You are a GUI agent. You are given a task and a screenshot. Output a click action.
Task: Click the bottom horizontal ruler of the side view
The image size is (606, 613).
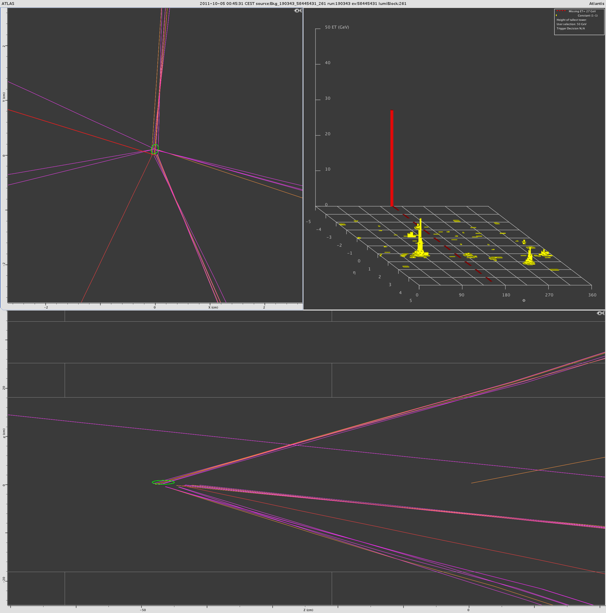[306, 608]
